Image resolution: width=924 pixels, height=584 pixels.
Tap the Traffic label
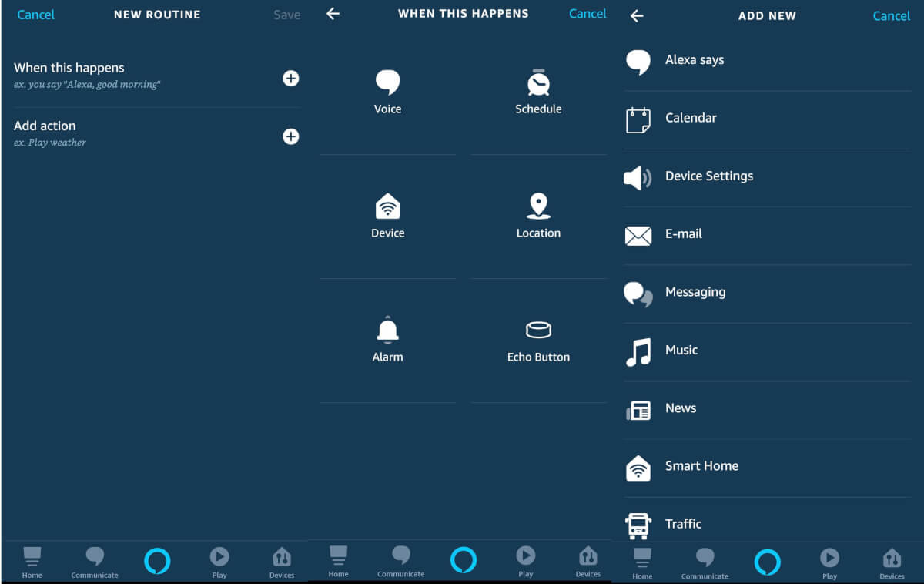683,524
